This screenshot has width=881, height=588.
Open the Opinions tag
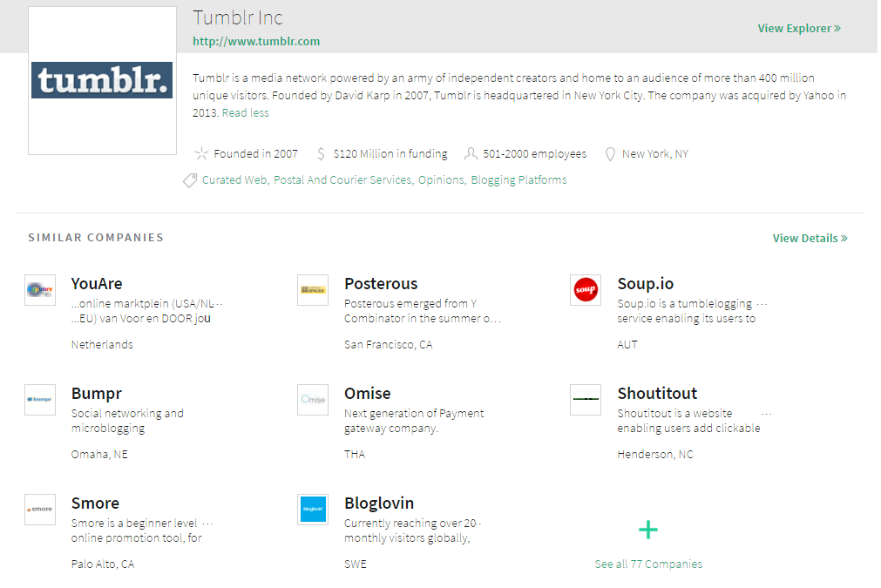point(441,179)
